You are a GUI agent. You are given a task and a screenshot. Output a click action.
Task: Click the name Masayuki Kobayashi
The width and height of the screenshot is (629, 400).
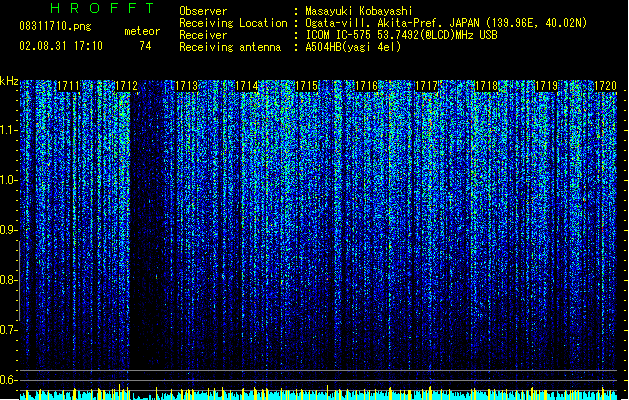coord(359,11)
